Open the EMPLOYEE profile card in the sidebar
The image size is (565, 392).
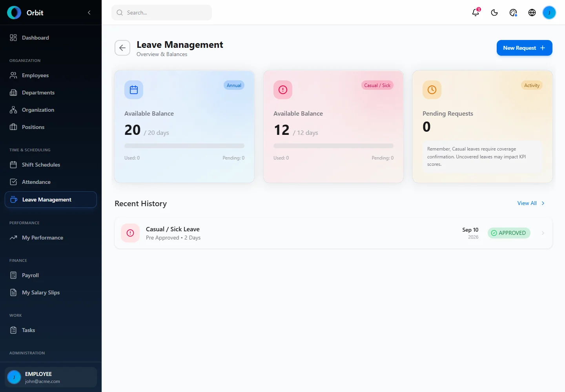click(x=51, y=377)
